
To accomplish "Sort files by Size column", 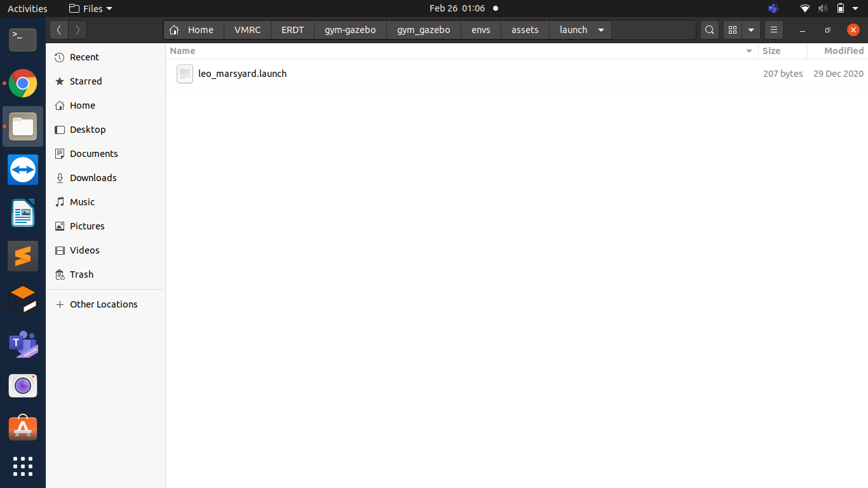I will 783,51.
